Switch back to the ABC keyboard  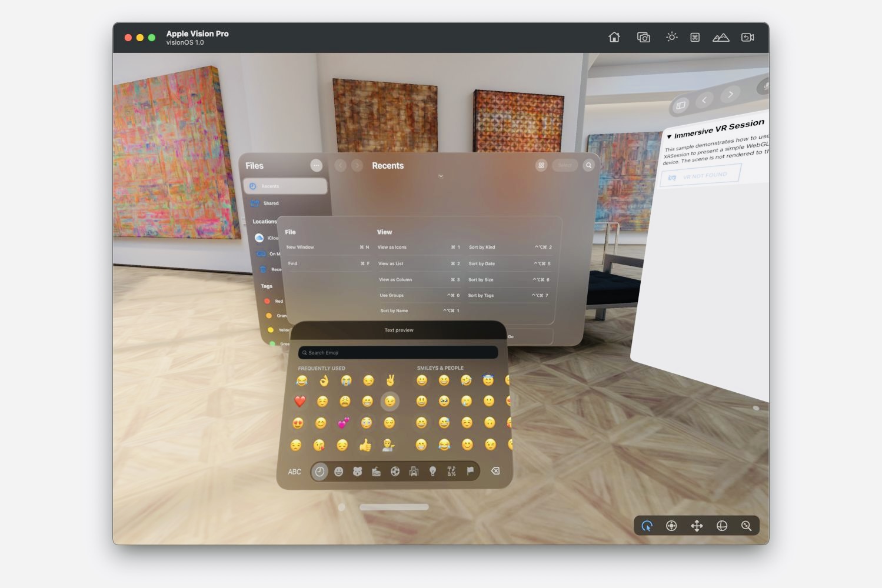(294, 472)
